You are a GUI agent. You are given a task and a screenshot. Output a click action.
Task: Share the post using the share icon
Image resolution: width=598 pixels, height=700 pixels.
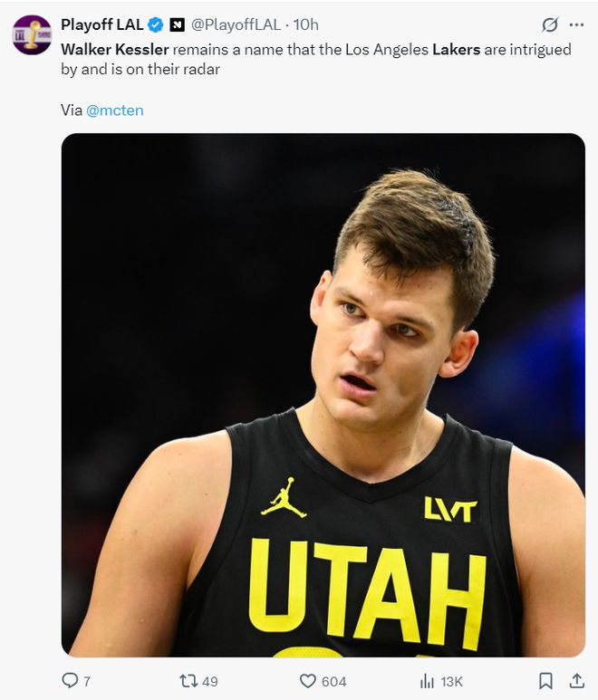coord(576,680)
